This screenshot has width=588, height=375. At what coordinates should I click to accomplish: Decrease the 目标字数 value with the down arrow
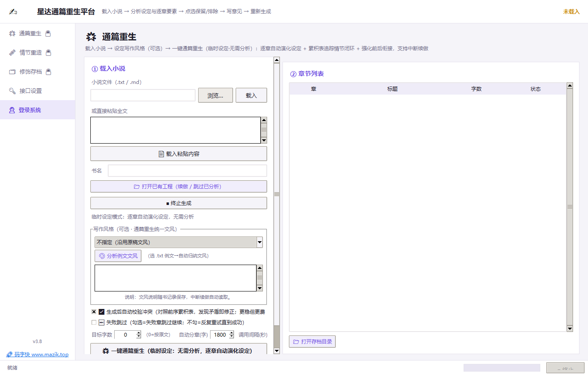[x=138, y=337]
